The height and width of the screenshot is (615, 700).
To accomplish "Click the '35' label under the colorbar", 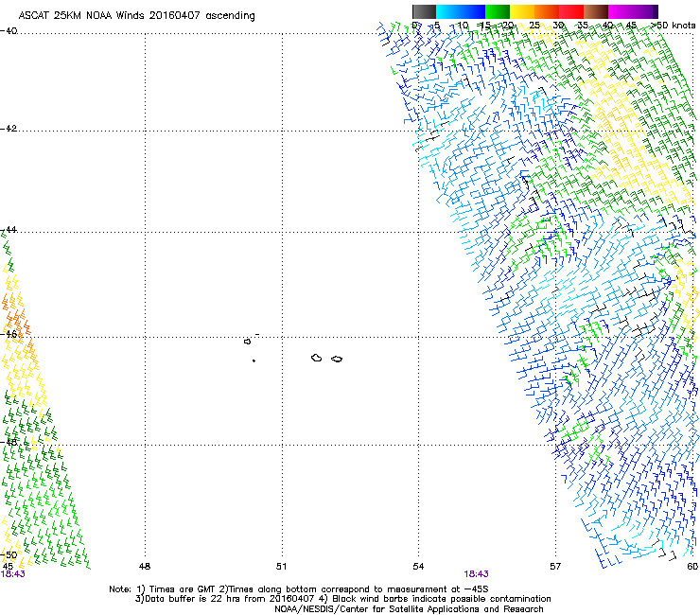I will [583, 26].
